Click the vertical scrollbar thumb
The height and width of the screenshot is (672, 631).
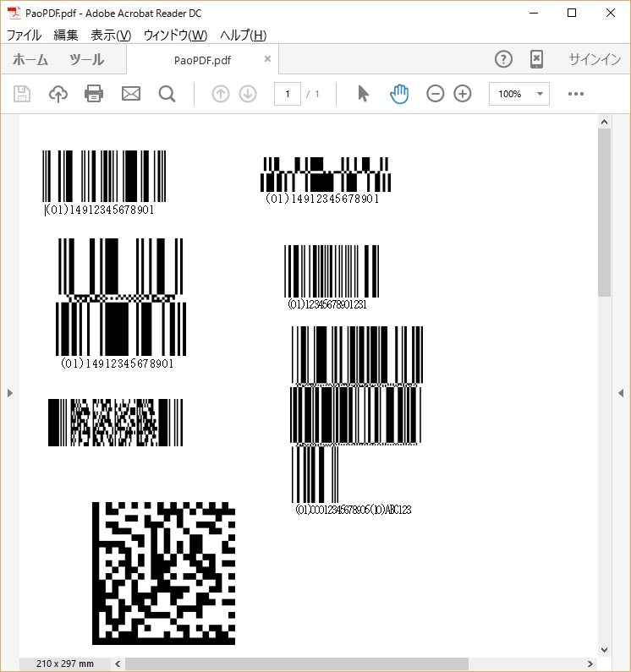click(x=605, y=212)
